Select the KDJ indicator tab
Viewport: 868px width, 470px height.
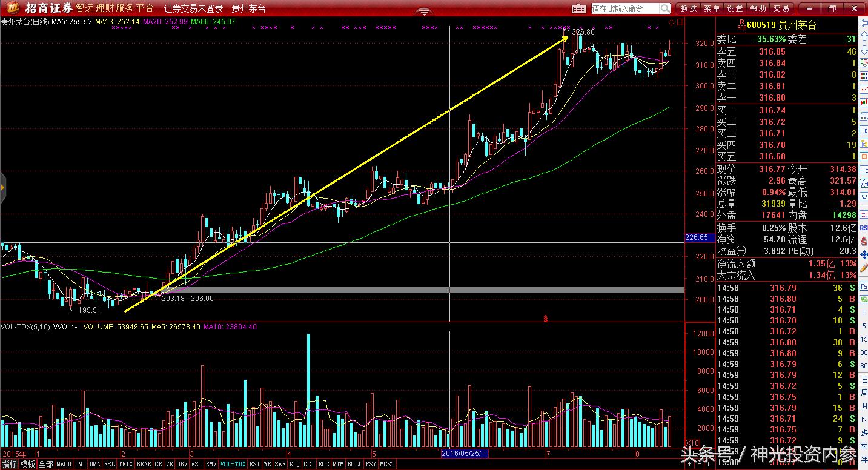(294, 464)
